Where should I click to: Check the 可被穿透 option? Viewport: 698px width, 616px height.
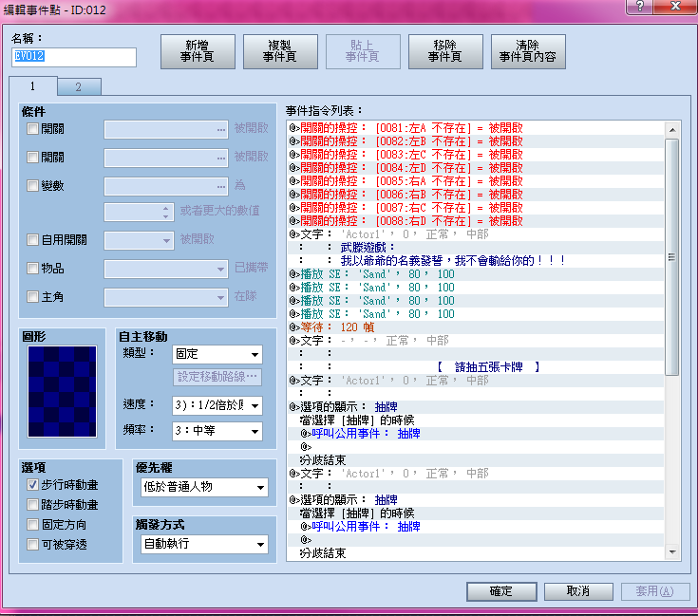[32, 545]
